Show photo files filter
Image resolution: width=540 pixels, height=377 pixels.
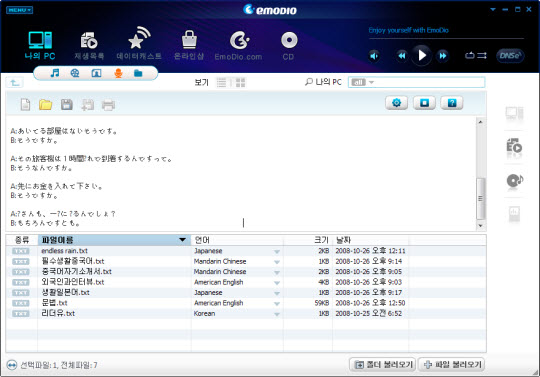click(96, 73)
